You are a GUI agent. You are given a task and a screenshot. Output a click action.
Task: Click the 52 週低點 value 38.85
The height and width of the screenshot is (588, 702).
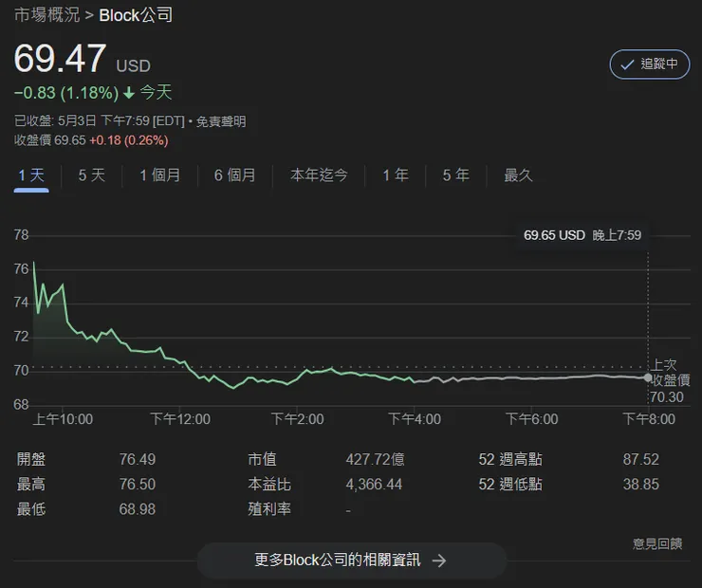coord(640,485)
